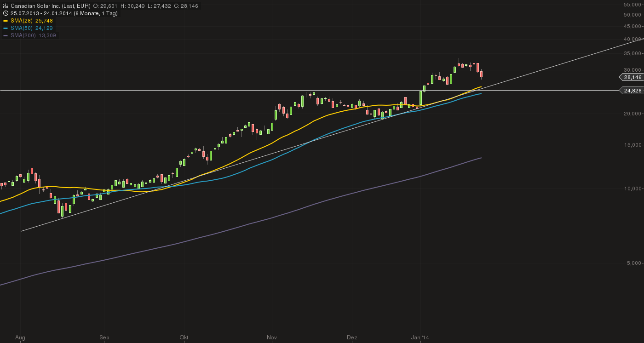Click the 30,000 price axis label
644x343 pixels.
(x=633, y=70)
